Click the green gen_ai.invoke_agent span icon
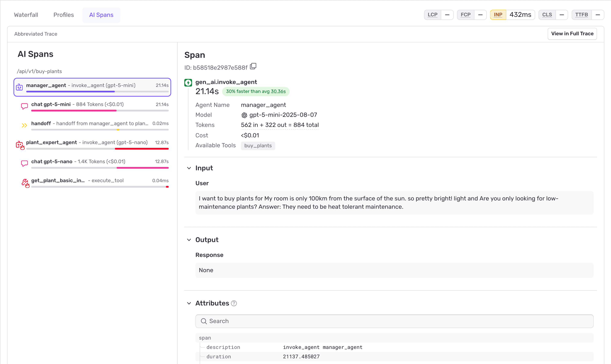Viewport: 611px width, 364px height. 188,83
